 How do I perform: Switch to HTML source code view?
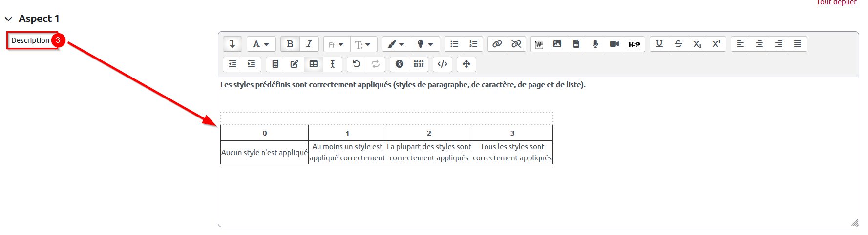443,64
